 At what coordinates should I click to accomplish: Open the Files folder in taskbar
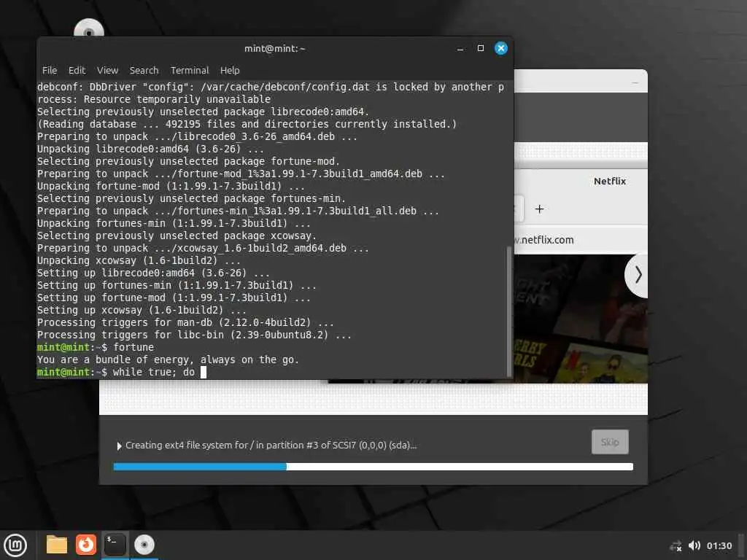(x=57, y=545)
